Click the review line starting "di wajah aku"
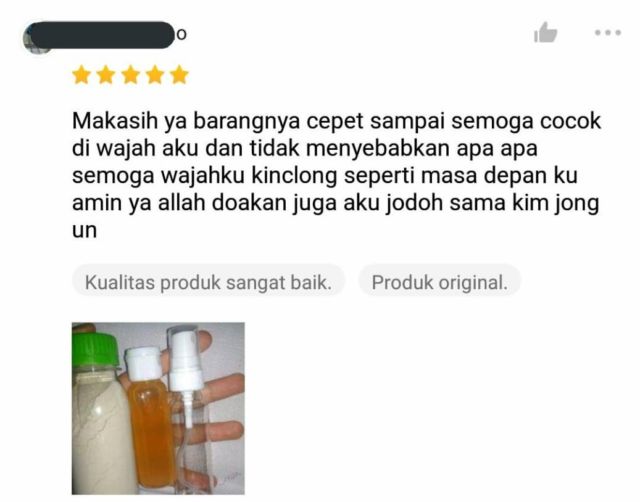Image resolution: width=640 pixels, height=502 pixels. click(304, 149)
